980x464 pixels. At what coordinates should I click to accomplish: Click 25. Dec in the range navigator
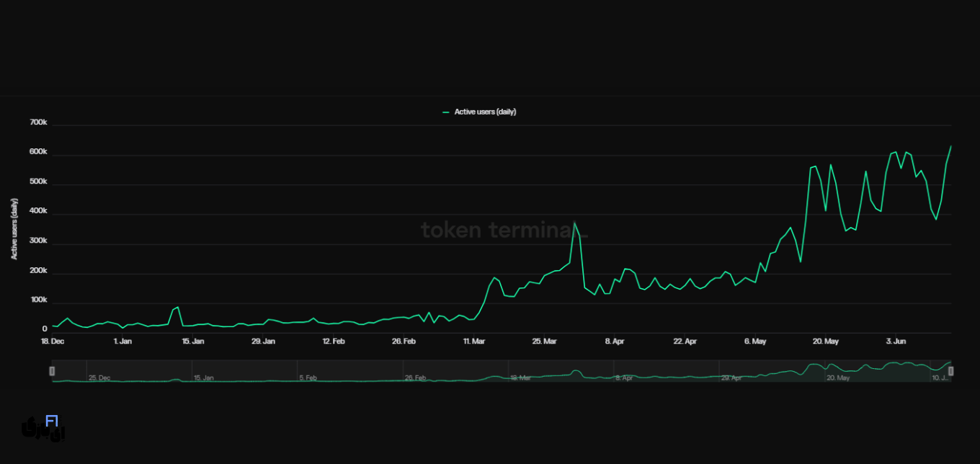pos(99,378)
